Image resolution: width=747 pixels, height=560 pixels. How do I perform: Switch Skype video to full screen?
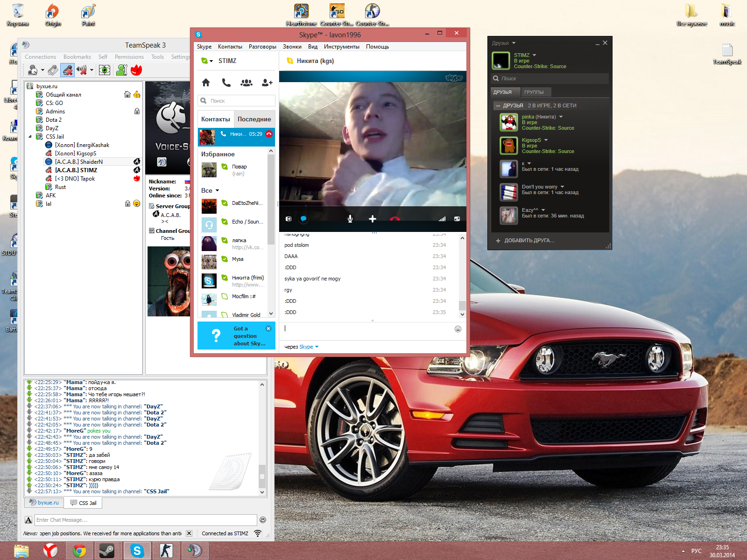coord(457,219)
